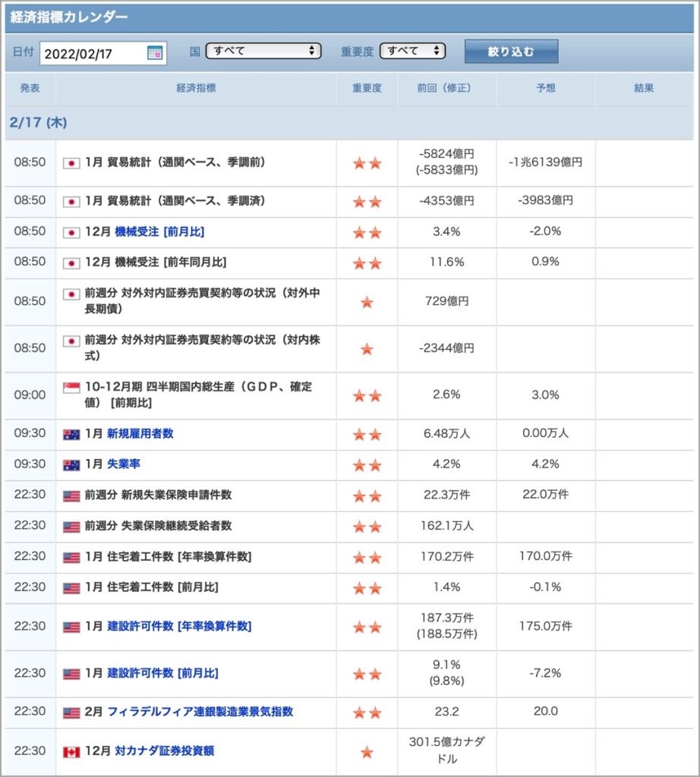
Task: Click the 2/17 (木) date heading
Action: pyautogui.click(x=38, y=122)
